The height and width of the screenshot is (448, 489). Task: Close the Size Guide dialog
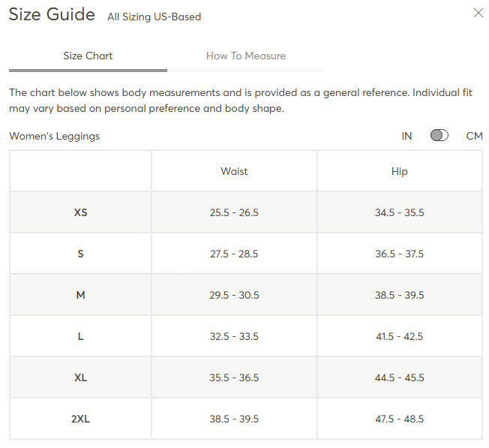click(478, 13)
